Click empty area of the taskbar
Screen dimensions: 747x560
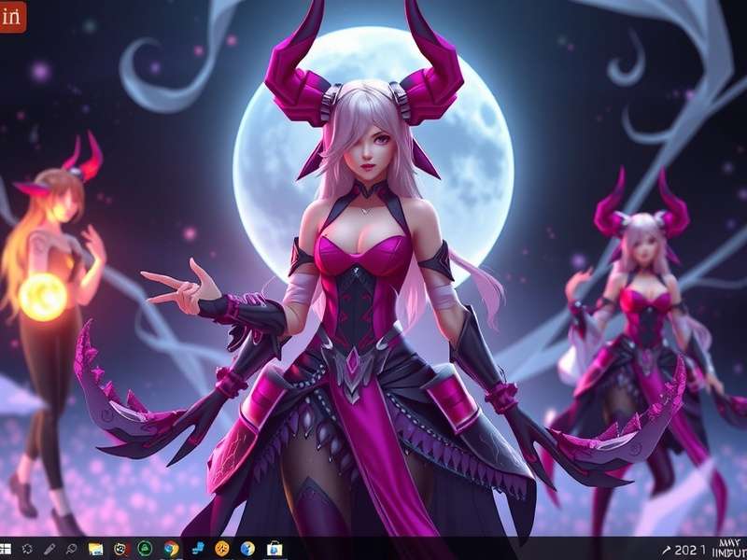(467, 549)
